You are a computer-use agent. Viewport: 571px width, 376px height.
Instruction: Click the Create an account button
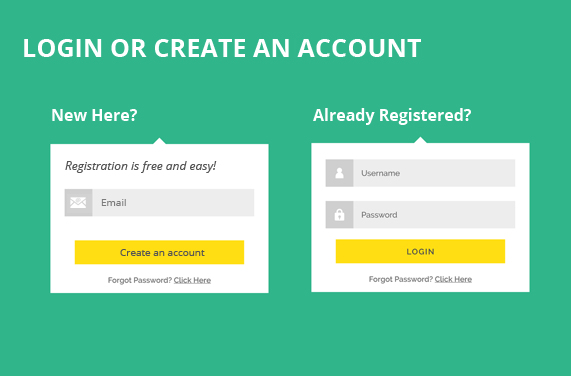coord(160,252)
